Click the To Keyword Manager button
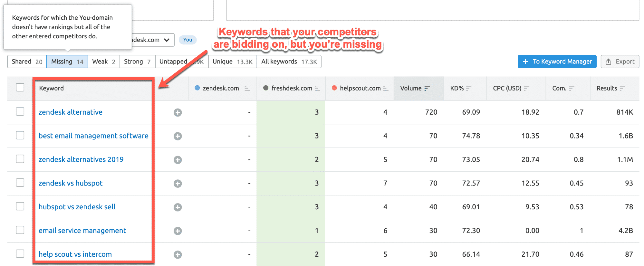This screenshot has width=644, height=266. point(557,62)
